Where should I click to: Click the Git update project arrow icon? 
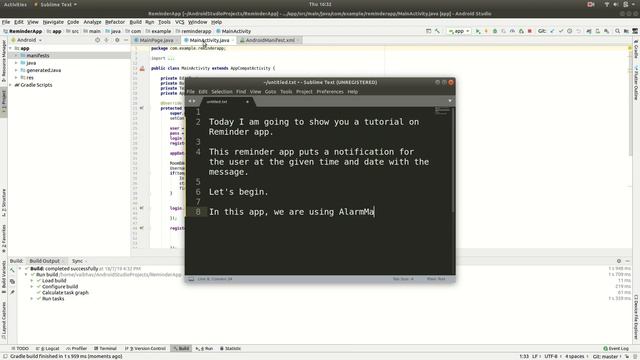552,31
